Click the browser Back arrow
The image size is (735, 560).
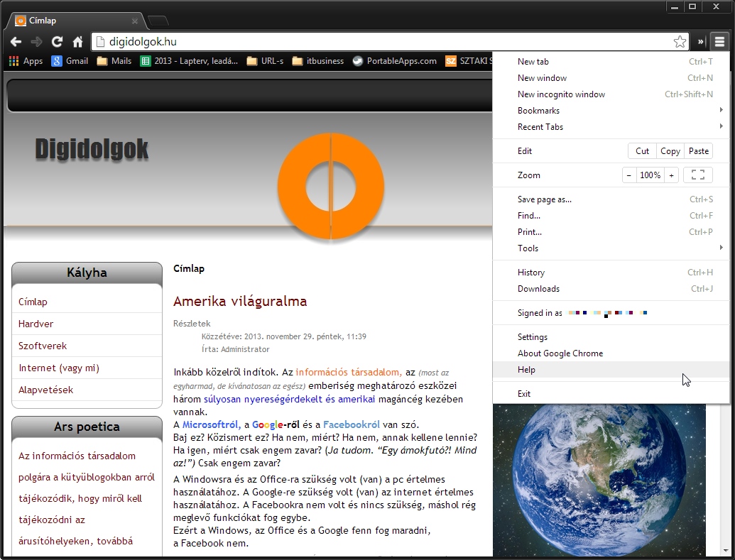16,42
